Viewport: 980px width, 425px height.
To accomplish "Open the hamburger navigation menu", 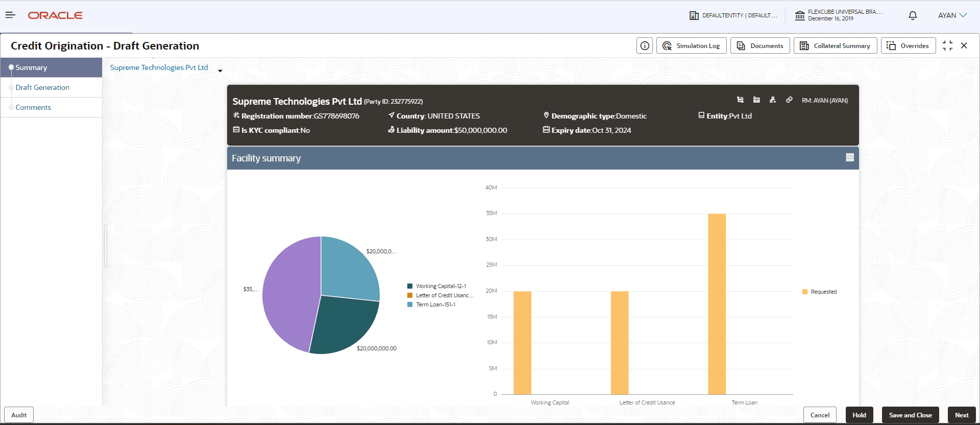I will 10,15.
